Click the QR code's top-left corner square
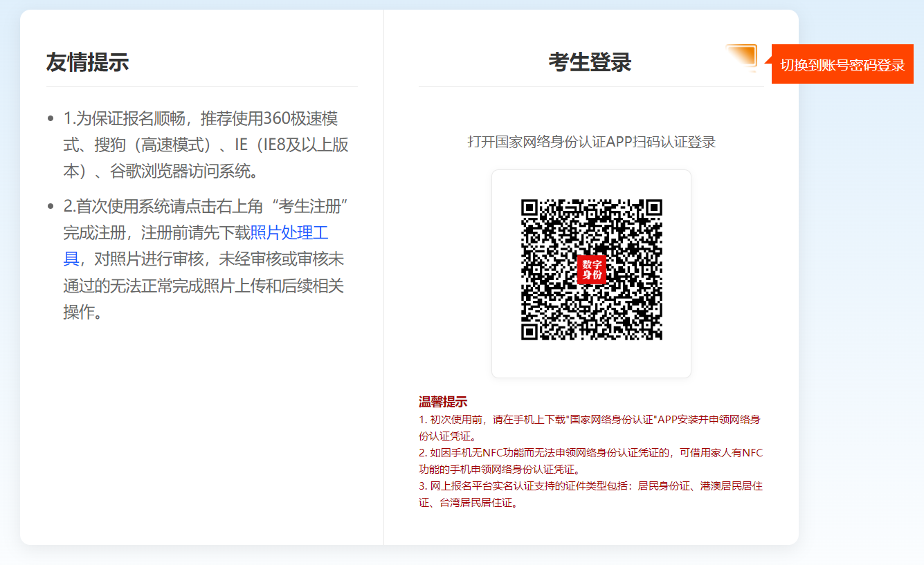924x565 pixels. pos(531,209)
